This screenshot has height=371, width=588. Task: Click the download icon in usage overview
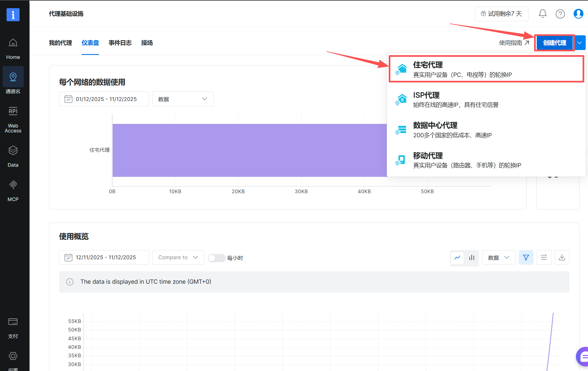562,258
